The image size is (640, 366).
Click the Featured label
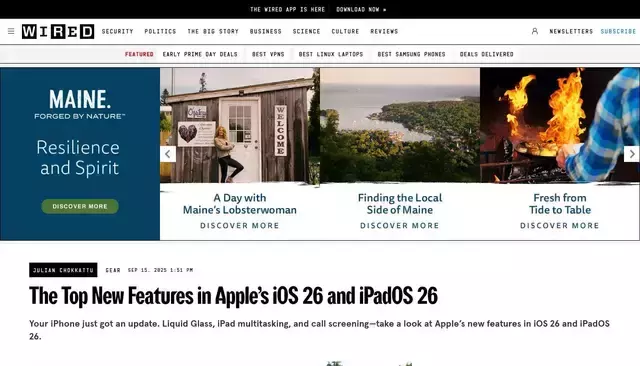point(139,54)
